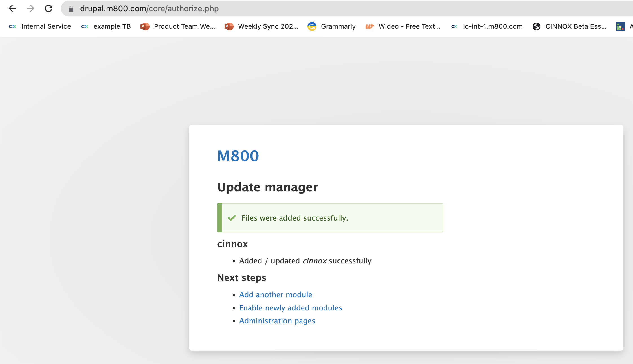
Task: Open the Grammarly bookmark
Action: [x=332, y=26]
